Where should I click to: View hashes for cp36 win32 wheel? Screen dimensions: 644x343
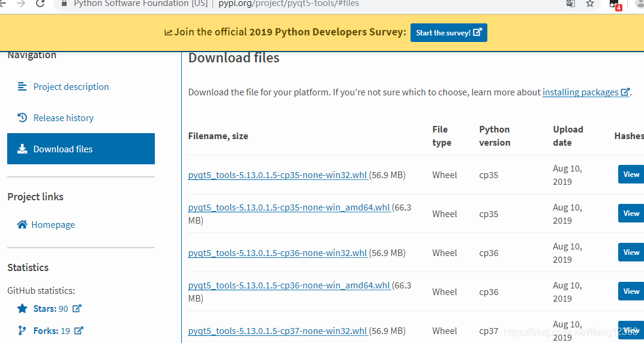pos(631,252)
